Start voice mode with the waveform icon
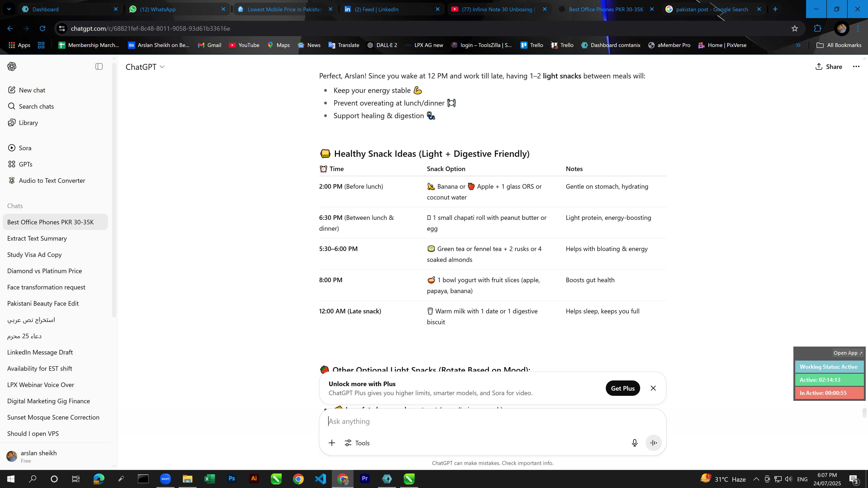The image size is (868, 488). pos(653,443)
